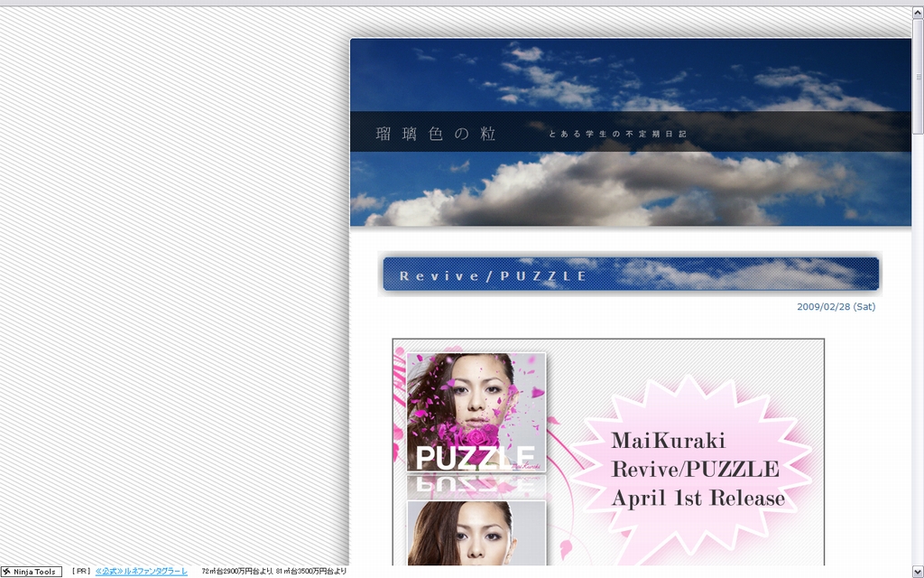Click the April 1st Release starburst banner
The image size is (924, 578).
(694, 469)
